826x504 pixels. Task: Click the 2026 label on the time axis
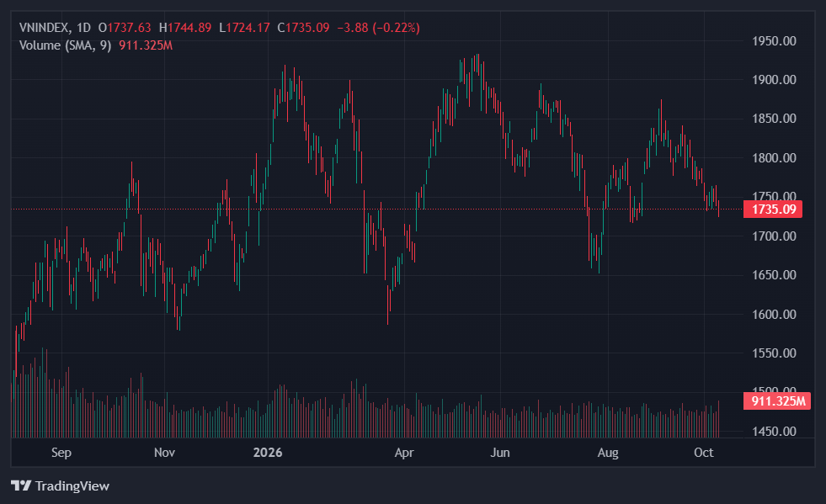pyautogui.click(x=268, y=453)
